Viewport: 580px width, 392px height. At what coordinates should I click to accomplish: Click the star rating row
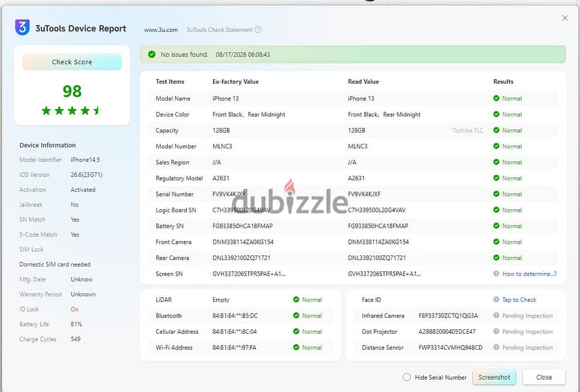pyautogui.click(x=72, y=110)
